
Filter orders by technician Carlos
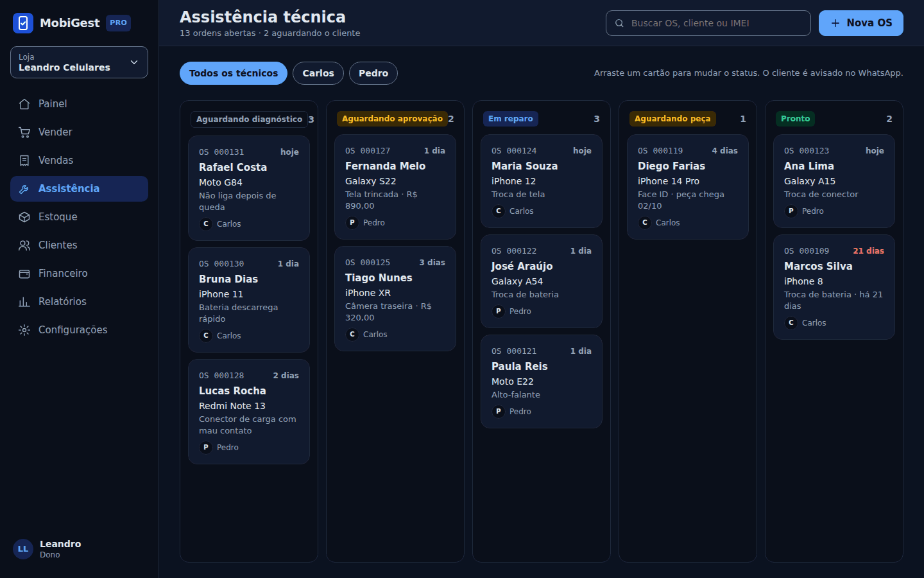(318, 73)
